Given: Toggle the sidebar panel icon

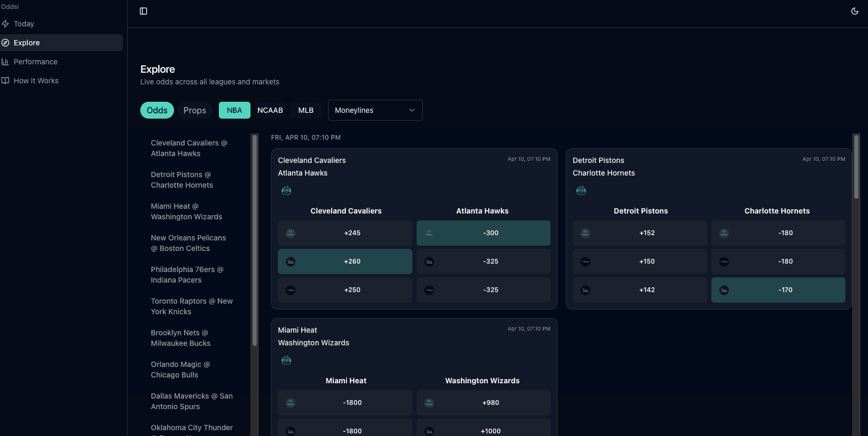Looking at the screenshot, I should click(143, 11).
